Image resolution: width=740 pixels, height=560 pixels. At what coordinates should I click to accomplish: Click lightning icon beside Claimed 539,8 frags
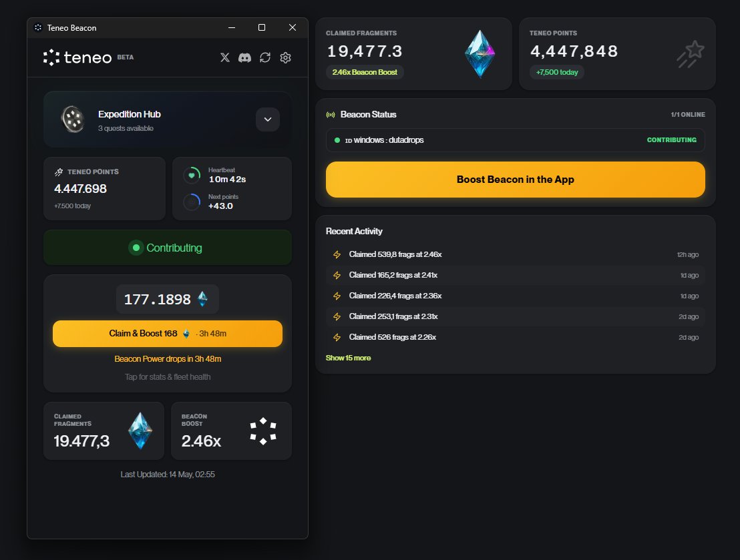coord(337,255)
